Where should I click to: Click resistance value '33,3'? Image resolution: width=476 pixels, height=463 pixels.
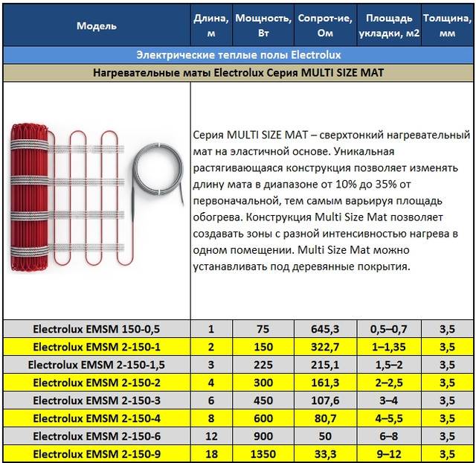pos(325,455)
